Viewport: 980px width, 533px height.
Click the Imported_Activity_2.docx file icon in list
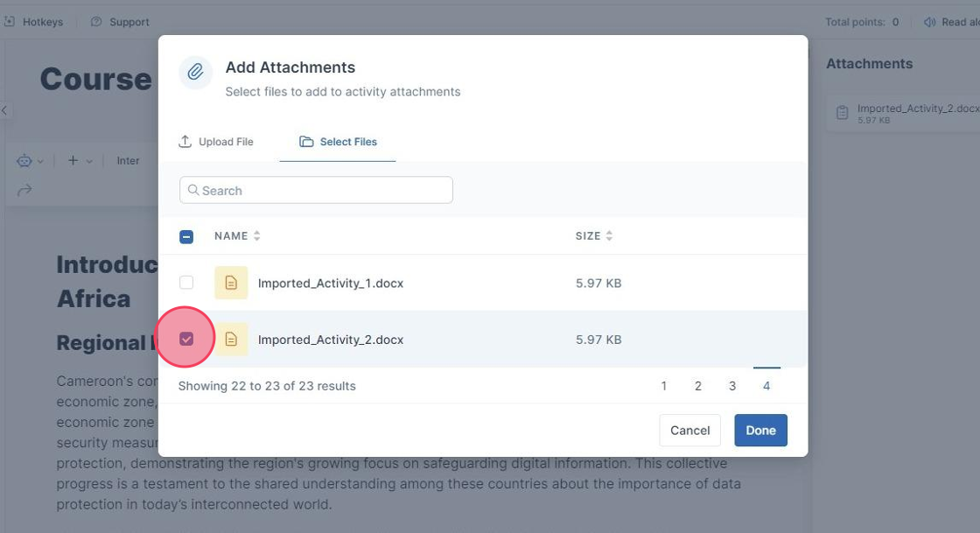pos(231,340)
